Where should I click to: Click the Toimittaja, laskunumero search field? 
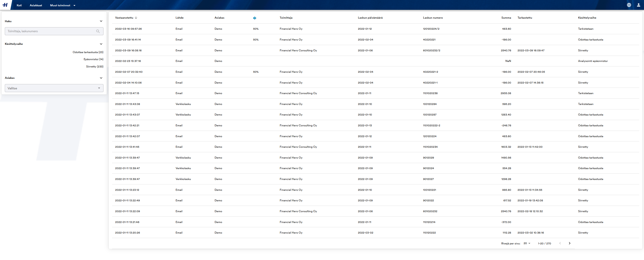[x=50, y=31]
